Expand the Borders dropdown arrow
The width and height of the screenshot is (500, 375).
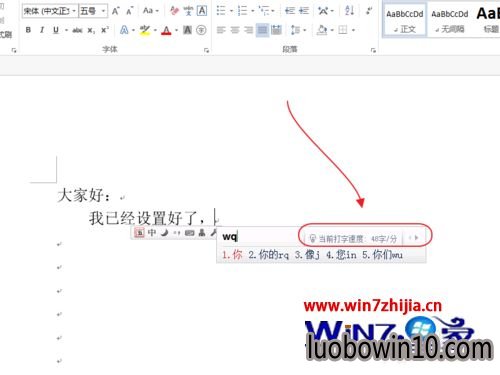click(353, 30)
